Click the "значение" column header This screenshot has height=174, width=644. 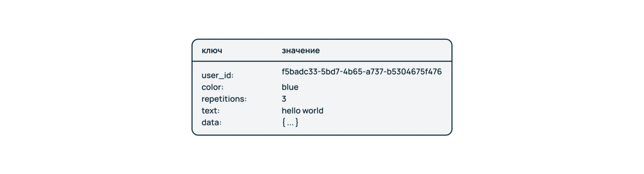(x=301, y=51)
